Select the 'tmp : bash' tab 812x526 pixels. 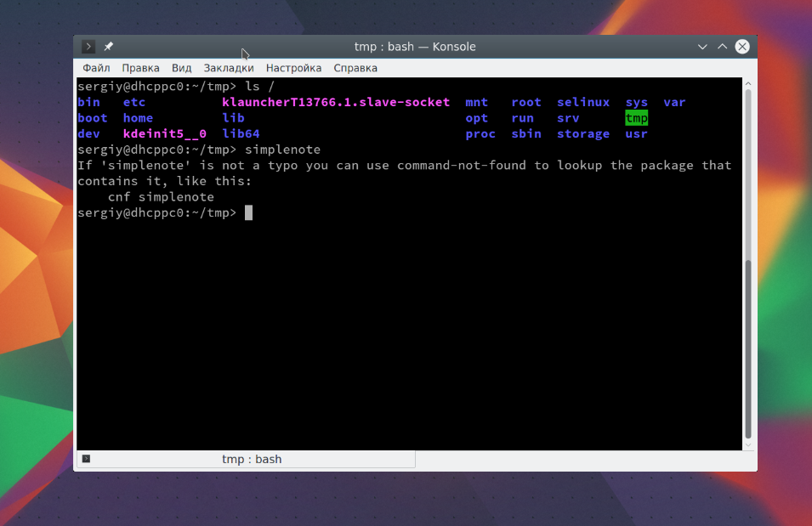246,459
